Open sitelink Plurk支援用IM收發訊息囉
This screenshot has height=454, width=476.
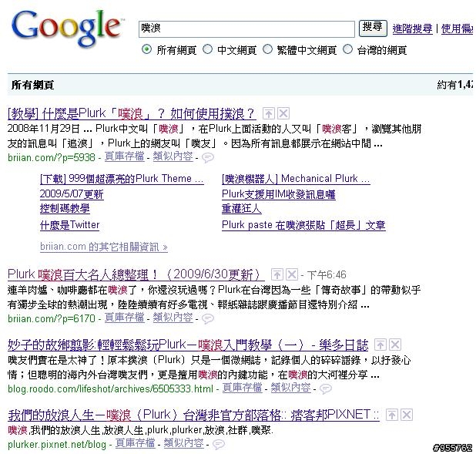[x=279, y=194]
